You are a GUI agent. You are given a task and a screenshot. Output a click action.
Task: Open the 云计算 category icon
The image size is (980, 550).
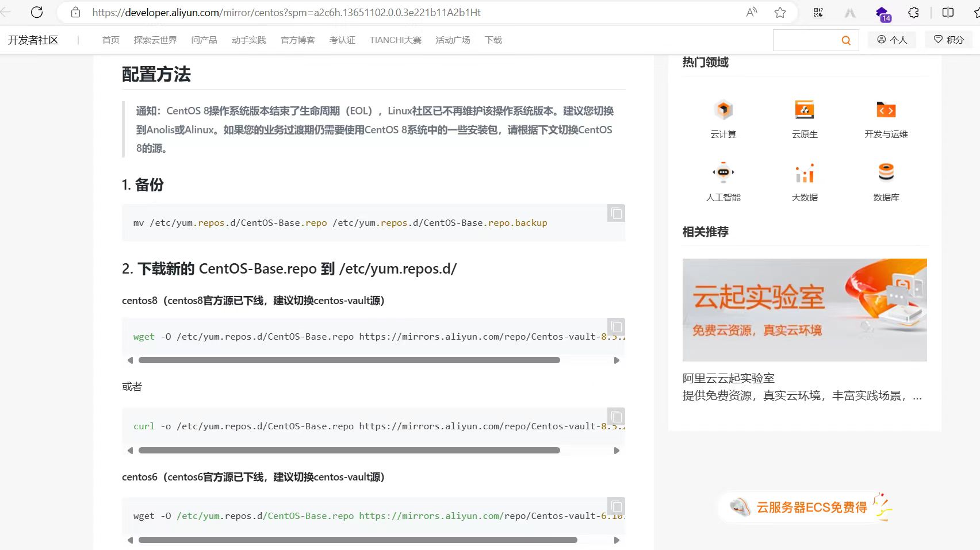[723, 110]
